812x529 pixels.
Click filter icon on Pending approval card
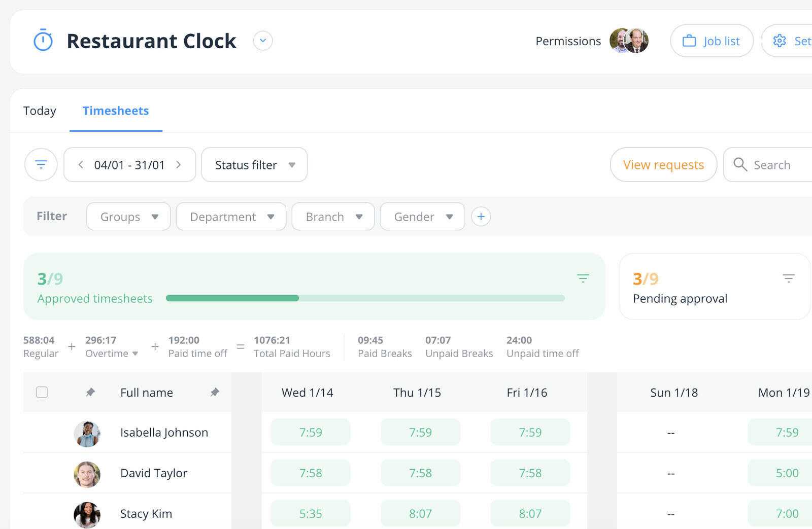[788, 278]
